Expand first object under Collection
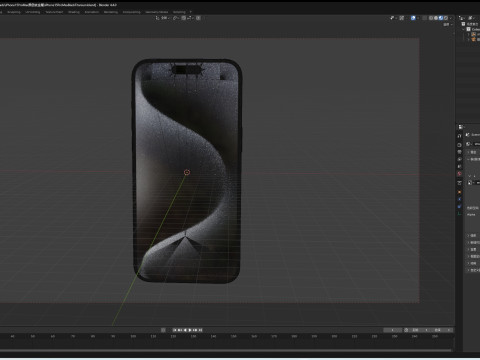 coord(468,34)
